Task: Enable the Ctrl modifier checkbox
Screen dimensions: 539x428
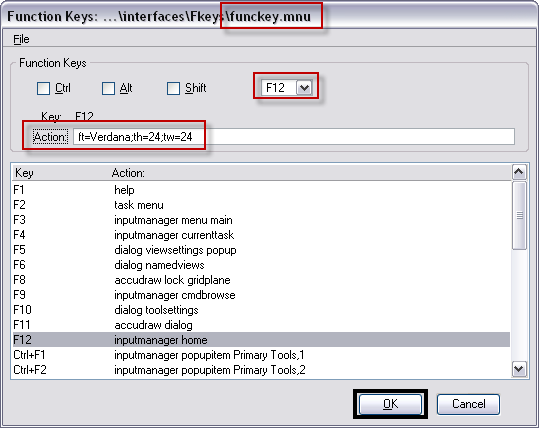Action: point(43,88)
